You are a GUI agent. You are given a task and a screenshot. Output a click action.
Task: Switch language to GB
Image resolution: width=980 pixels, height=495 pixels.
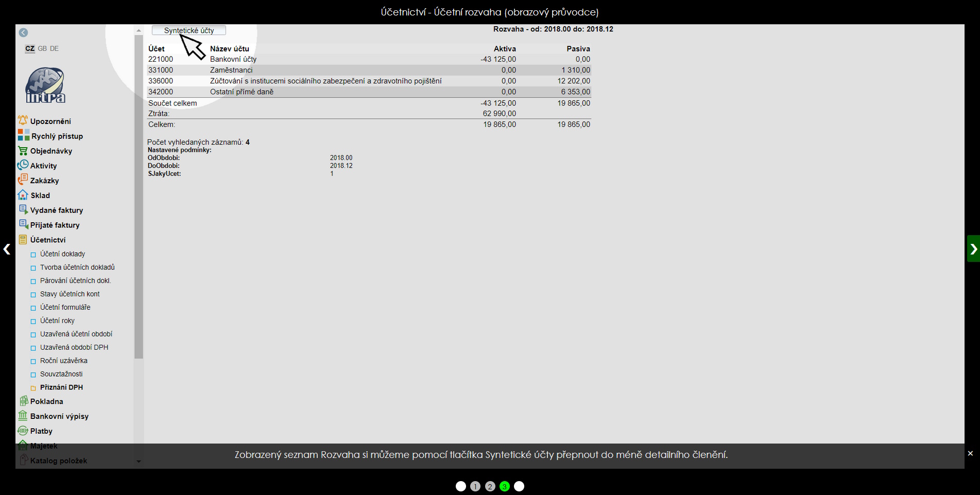[42, 48]
